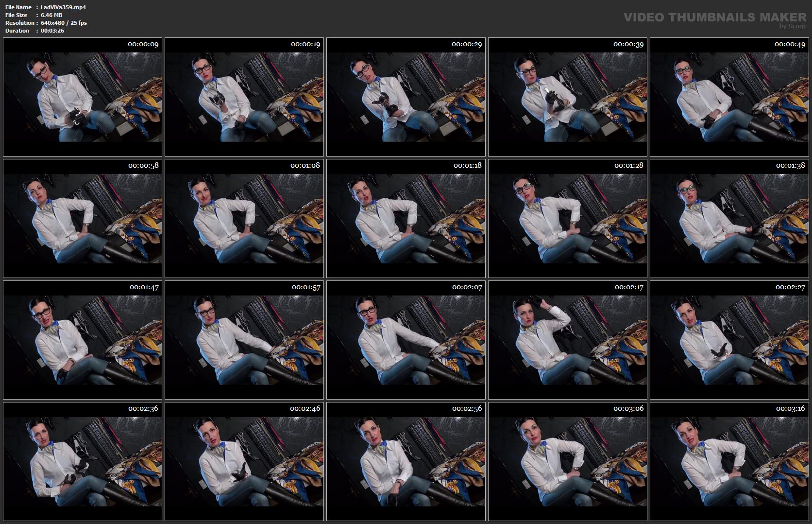Select the thumbnail at timestamp 00:01:47

(x=83, y=340)
